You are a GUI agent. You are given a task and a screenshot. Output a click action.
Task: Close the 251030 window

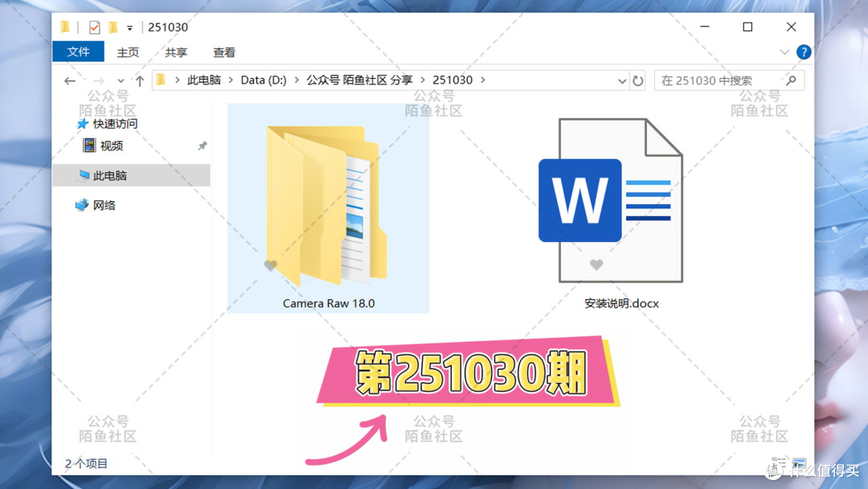[x=792, y=27]
